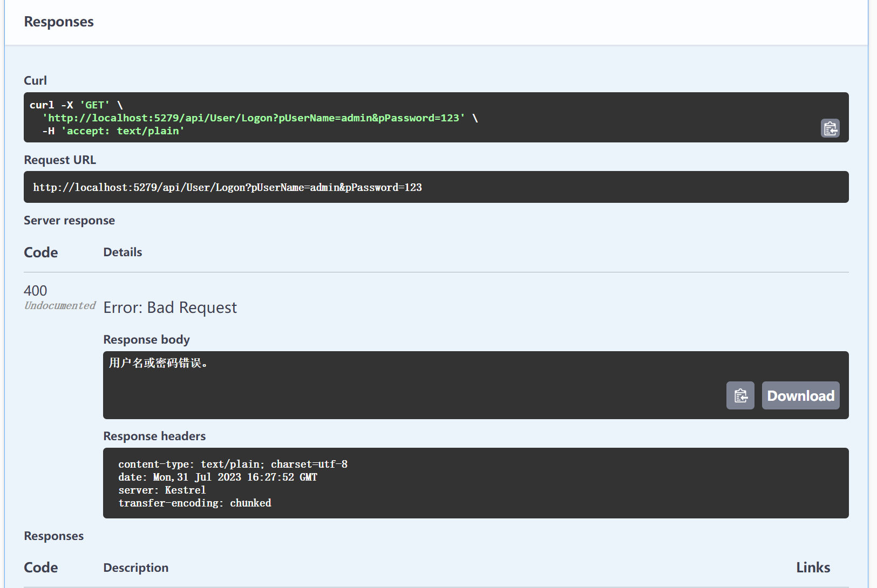The width and height of the screenshot is (877, 588).
Task: Click the Links column header
Action: click(813, 568)
